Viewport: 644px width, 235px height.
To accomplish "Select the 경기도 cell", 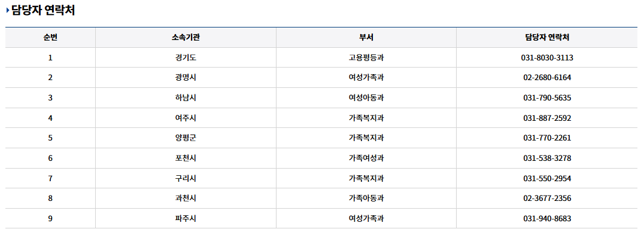I will coord(186,58).
